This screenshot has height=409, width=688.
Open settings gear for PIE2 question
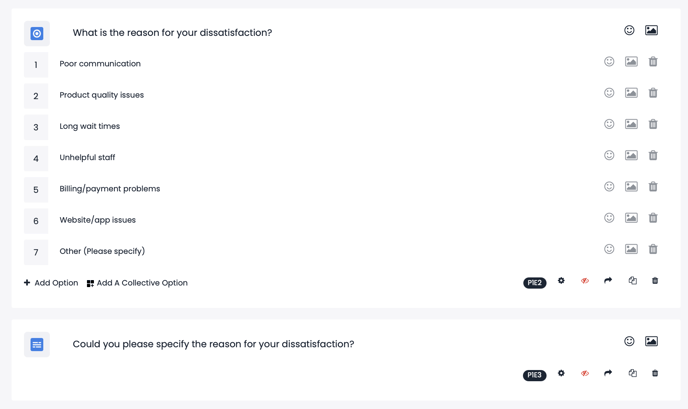(561, 281)
